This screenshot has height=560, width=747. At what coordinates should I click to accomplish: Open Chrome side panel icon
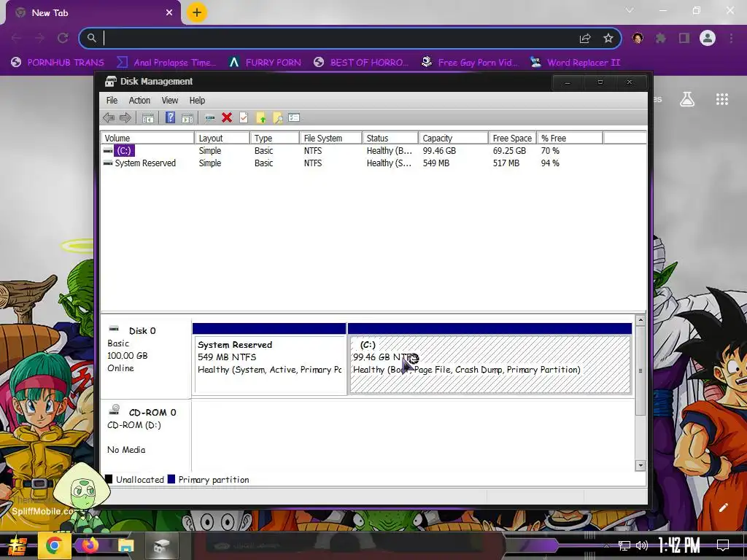684,38
